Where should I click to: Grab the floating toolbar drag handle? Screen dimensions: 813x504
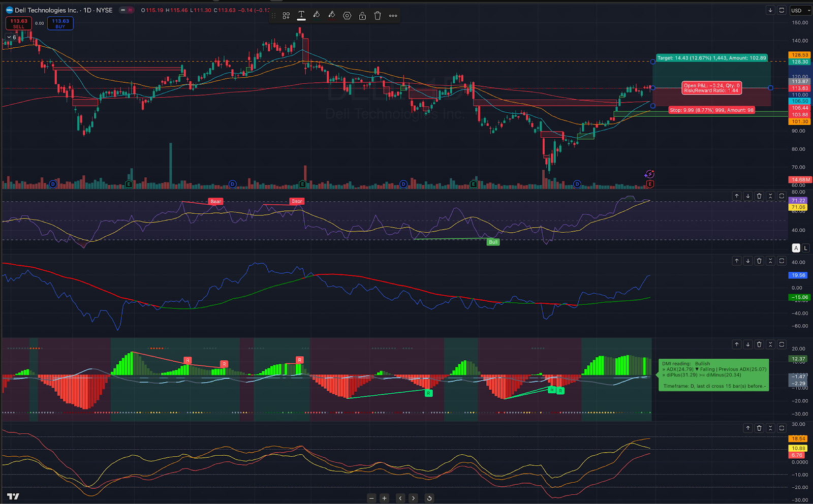274,16
